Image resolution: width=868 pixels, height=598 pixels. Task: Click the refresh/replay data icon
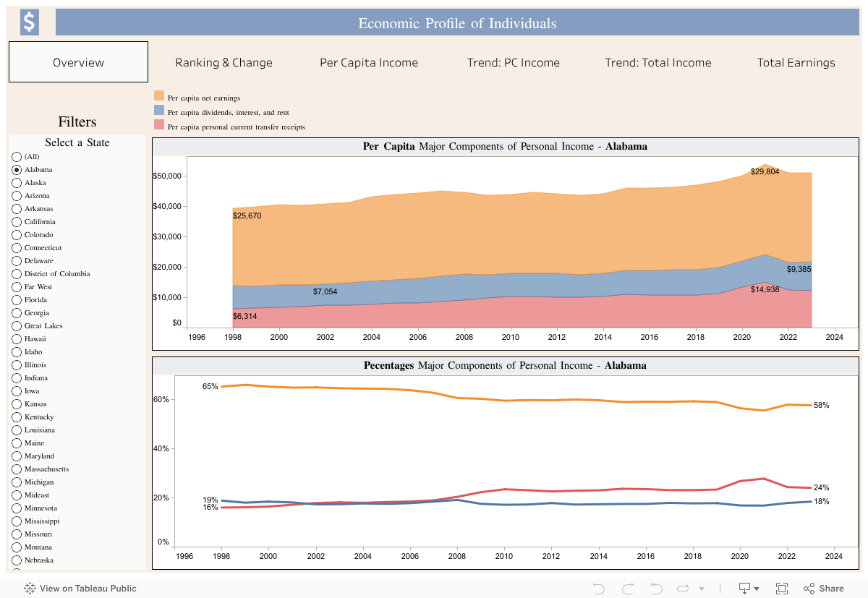(x=683, y=589)
